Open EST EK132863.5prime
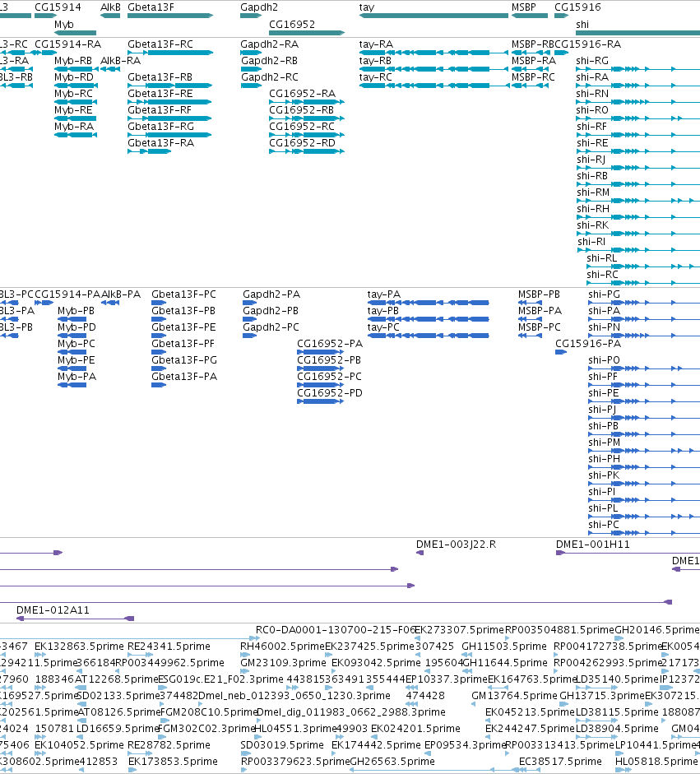Viewport: 700px width, 774px height. (x=79, y=647)
